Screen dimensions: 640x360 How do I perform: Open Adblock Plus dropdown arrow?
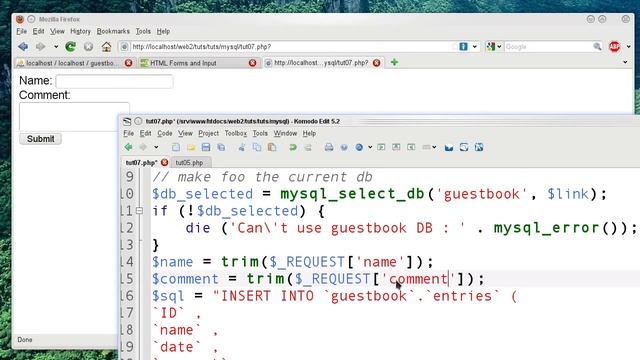629,47
